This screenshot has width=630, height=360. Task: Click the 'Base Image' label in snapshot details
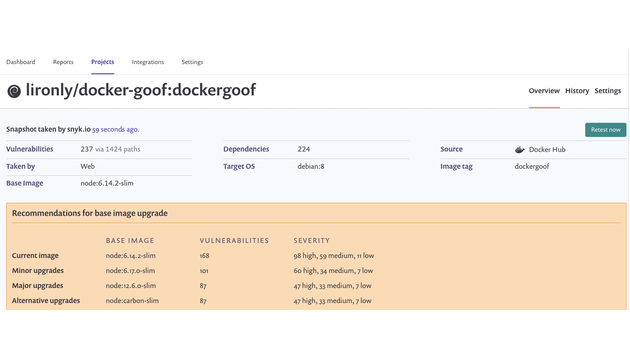click(25, 183)
